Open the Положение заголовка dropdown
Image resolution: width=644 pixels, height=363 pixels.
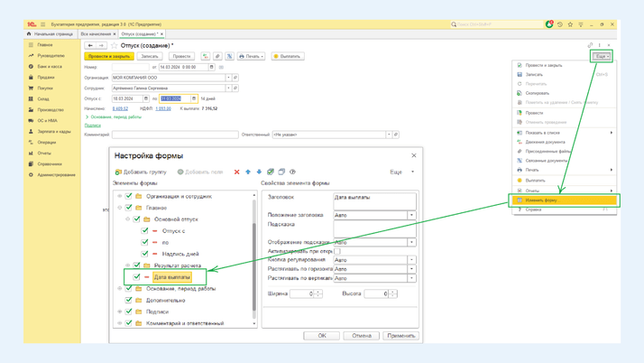coord(412,216)
